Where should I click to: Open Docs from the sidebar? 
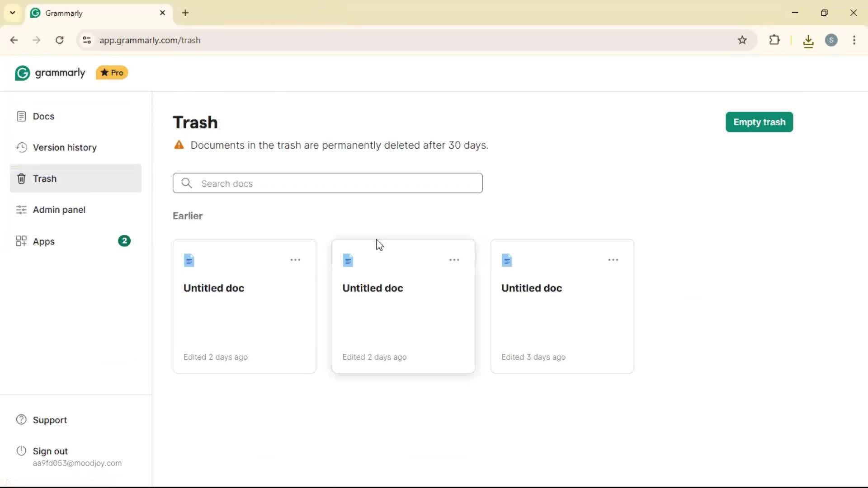click(43, 117)
